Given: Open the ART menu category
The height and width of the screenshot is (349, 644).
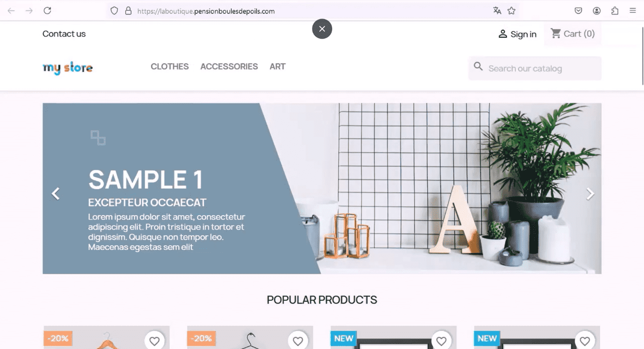Looking at the screenshot, I should tap(277, 66).
